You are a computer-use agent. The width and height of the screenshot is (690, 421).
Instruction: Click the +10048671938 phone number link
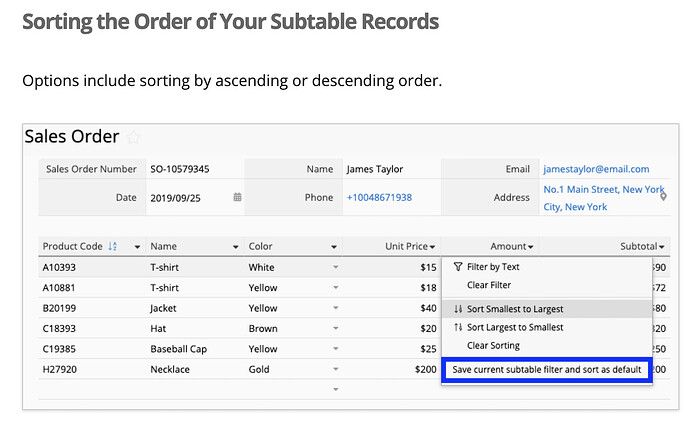click(379, 198)
